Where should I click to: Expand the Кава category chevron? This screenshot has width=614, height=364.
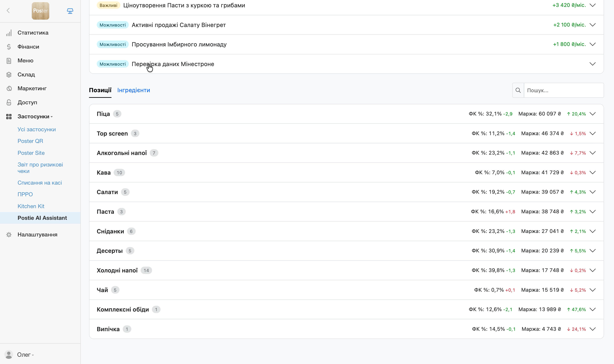point(592,173)
